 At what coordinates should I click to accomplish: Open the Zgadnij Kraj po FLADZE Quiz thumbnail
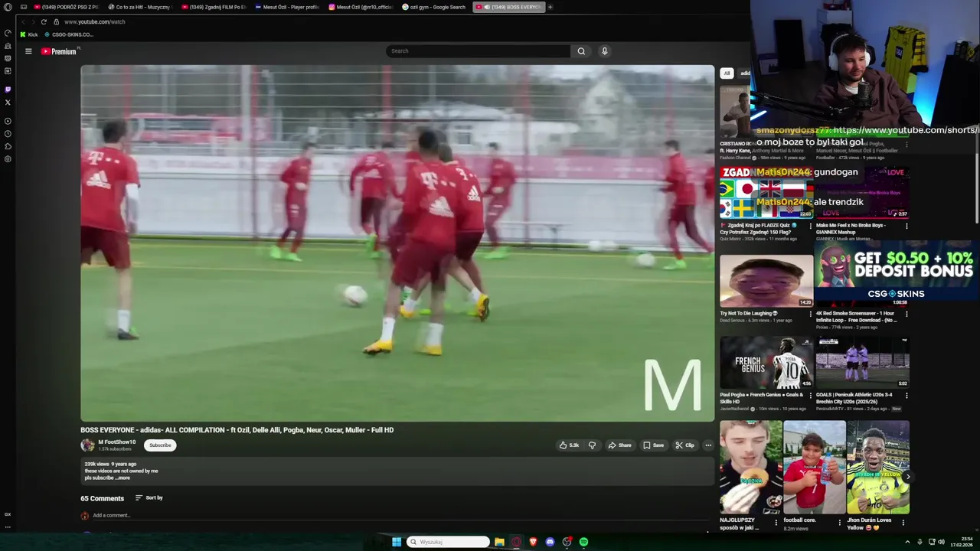[x=766, y=193]
